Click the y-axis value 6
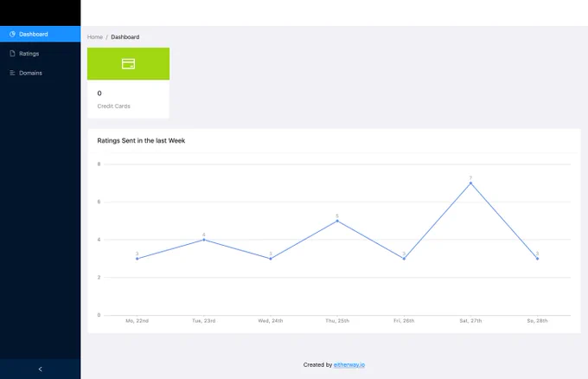The height and width of the screenshot is (379, 588). [x=99, y=202]
